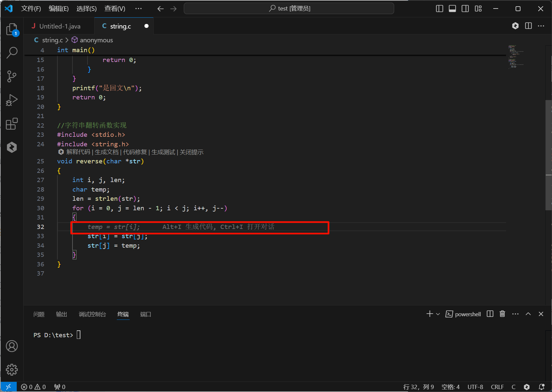Open the Search view icon
The image size is (552, 392).
(12, 53)
